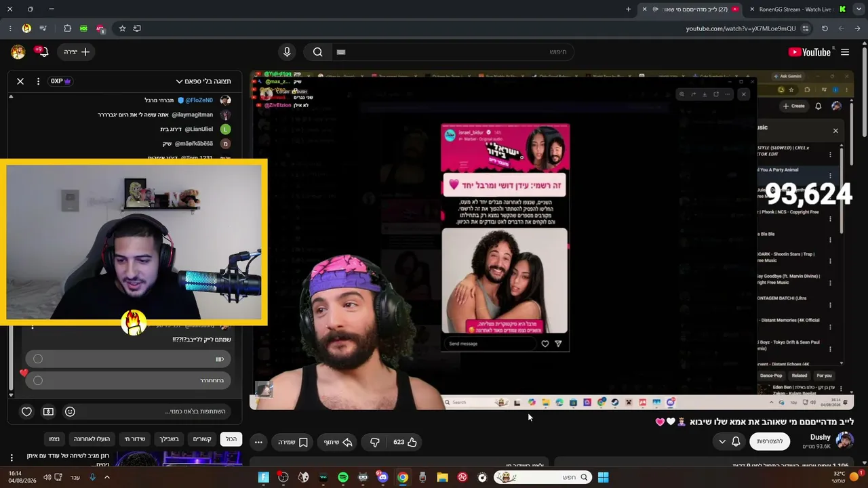
Task: Click the OXP crown badge in chat header
Action: tap(61, 81)
